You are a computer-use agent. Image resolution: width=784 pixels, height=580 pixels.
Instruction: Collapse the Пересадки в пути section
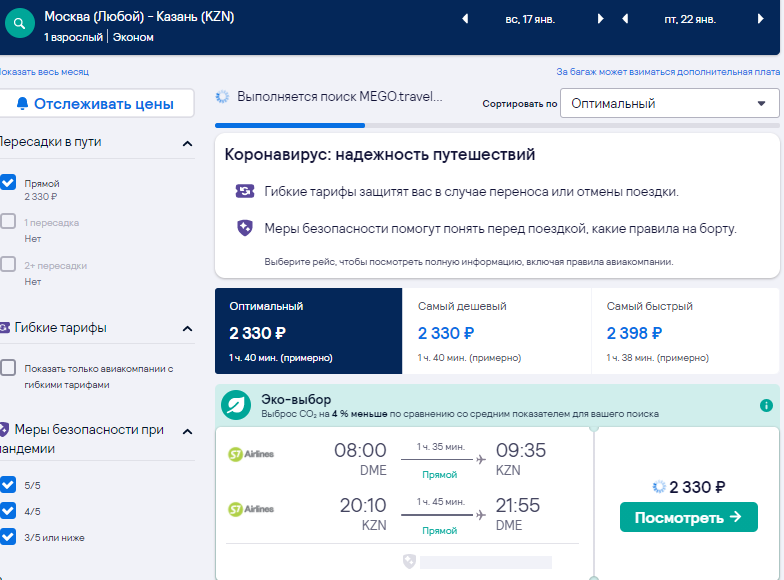click(188, 144)
